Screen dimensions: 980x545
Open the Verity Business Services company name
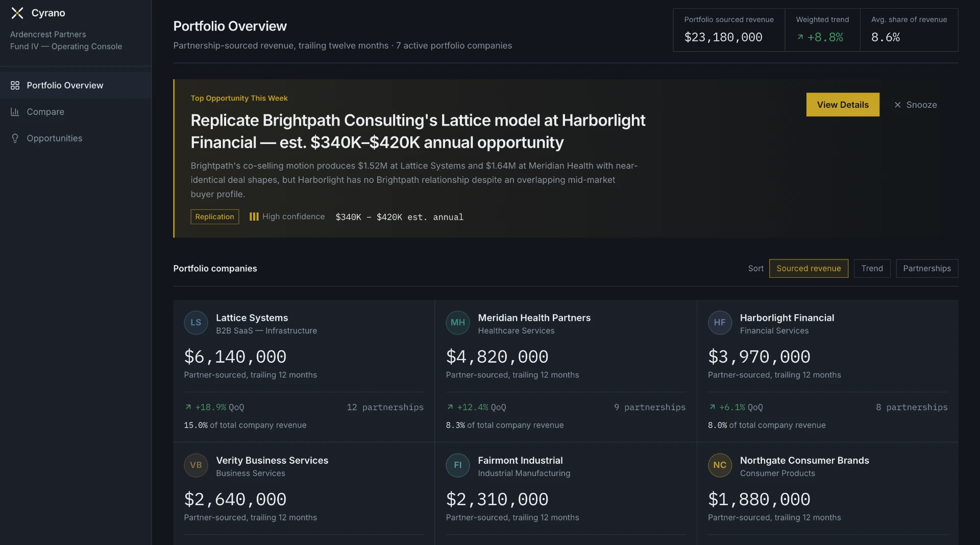point(272,460)
